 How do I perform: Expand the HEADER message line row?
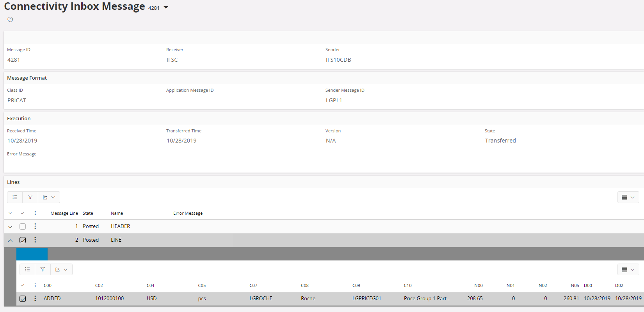pyautogui.click(x=10, y=226)
